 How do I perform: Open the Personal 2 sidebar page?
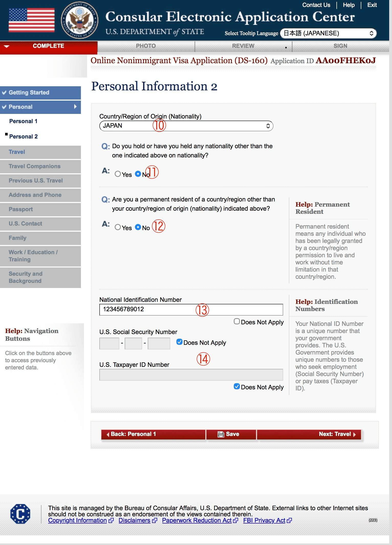pos(24,137)
